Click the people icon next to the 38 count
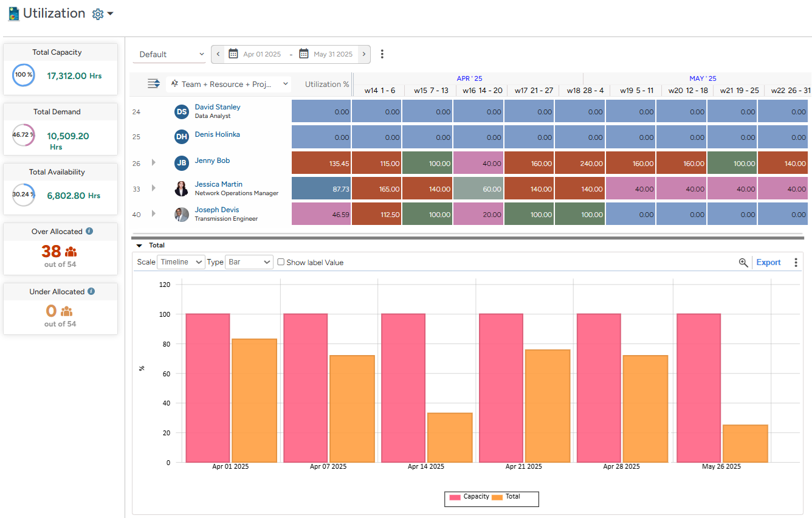Viewport: 812px width, 518px height. click(x=71, y=251)
